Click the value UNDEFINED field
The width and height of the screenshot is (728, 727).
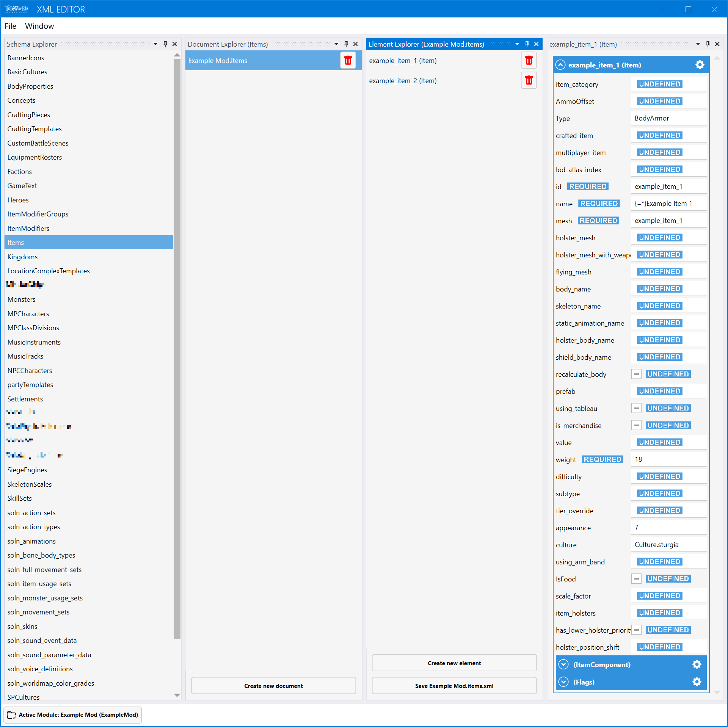tap(668, 442)
